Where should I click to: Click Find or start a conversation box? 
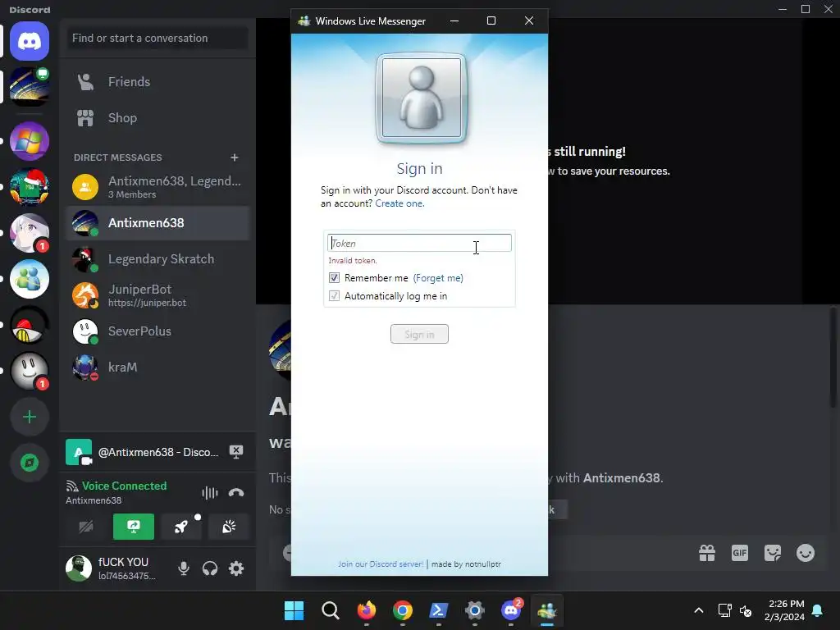(x=157, y=38)
